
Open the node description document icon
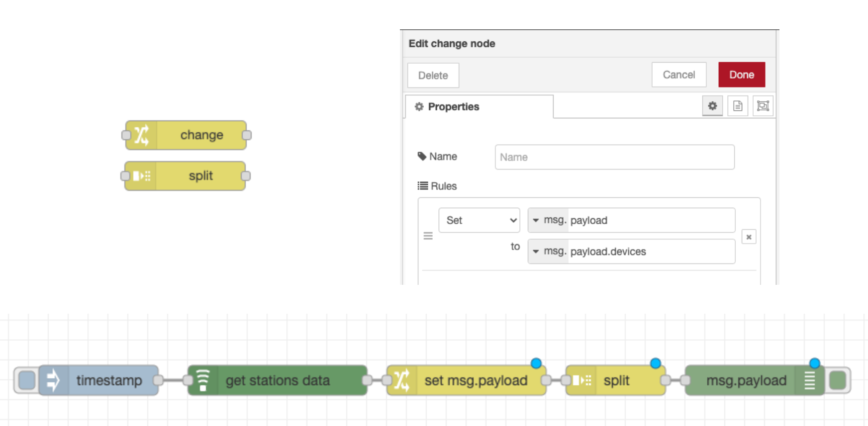point(738,106)
